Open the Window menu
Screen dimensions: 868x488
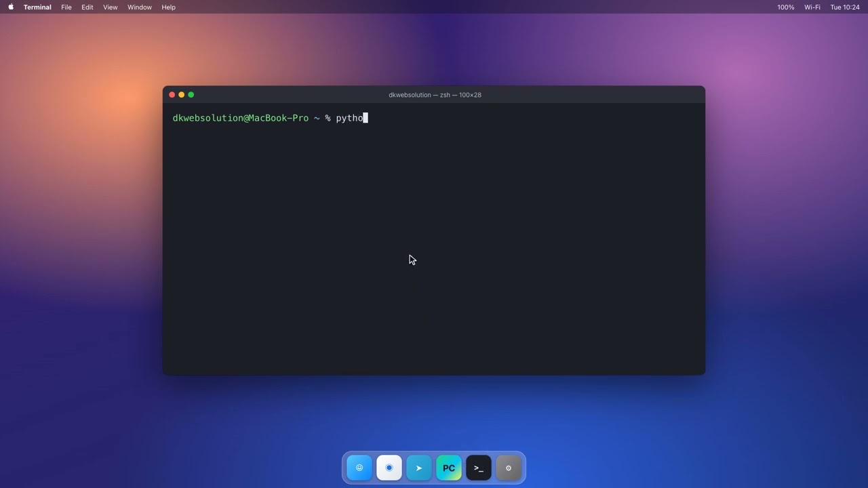coord(140,7)
